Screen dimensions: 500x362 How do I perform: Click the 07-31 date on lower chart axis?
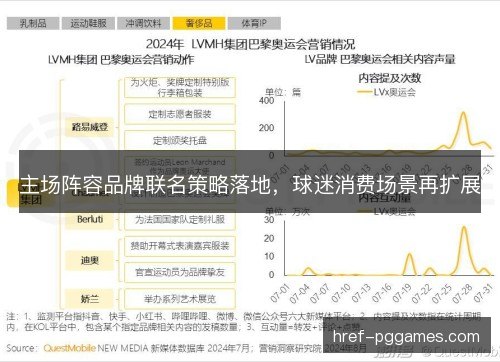(x=483, y=293)
